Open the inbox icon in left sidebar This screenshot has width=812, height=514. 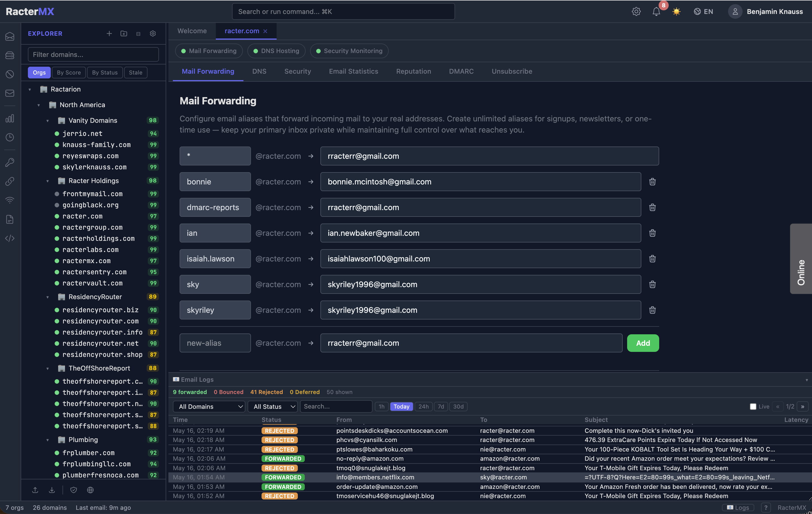(10, 36)
